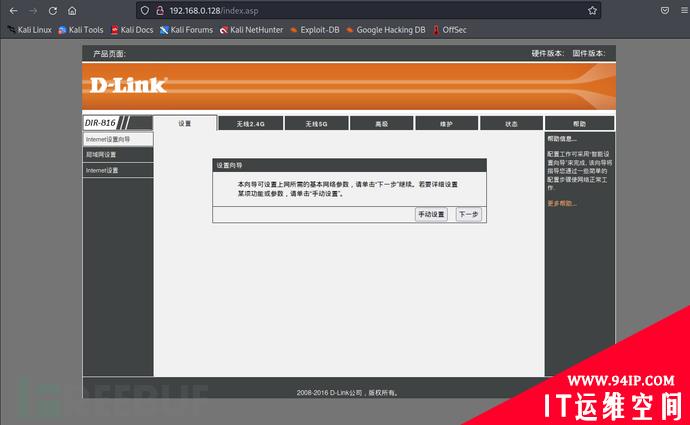
Task: Open the 更多帮助 link
Action: coord(562,203)
